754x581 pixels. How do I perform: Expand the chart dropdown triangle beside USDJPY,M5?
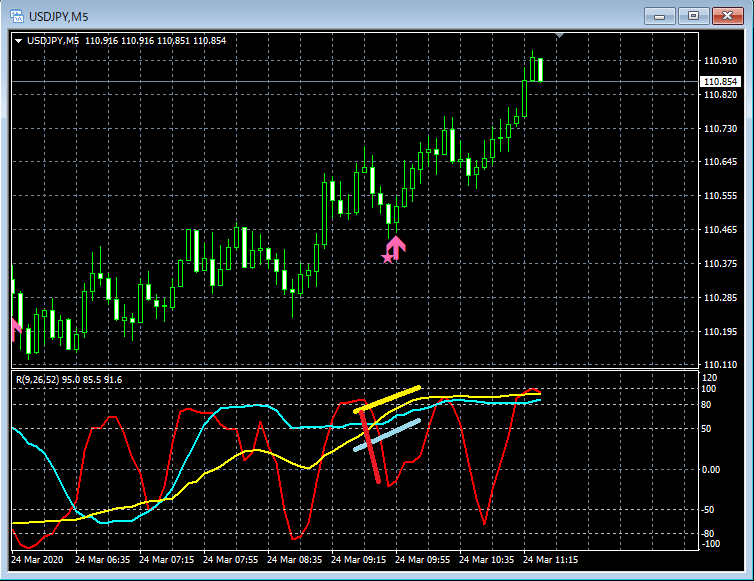pyautogui.click(x=18, y=41)
